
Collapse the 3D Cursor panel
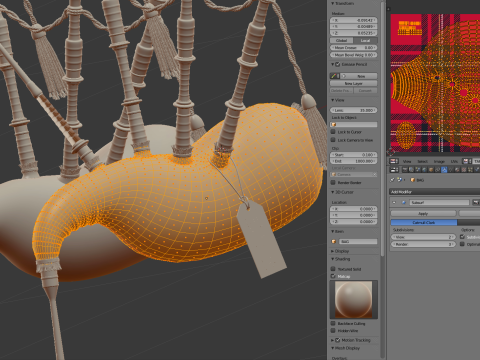point(332,192)
